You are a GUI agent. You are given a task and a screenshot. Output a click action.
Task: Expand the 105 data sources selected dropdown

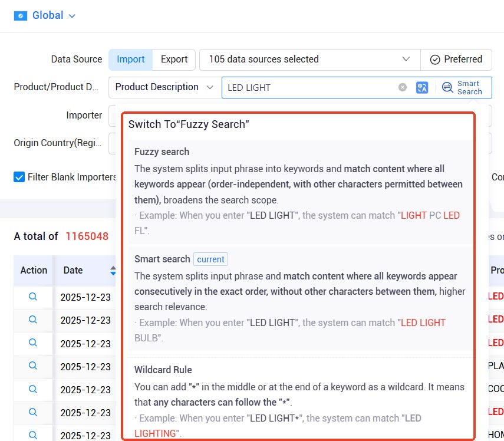310,60
